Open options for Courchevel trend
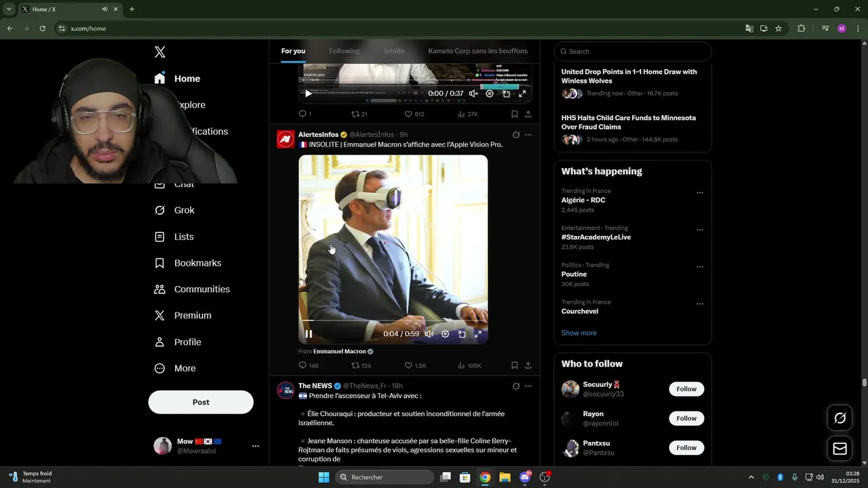This screenshot has width=868, height=488. tap(700, 304)
